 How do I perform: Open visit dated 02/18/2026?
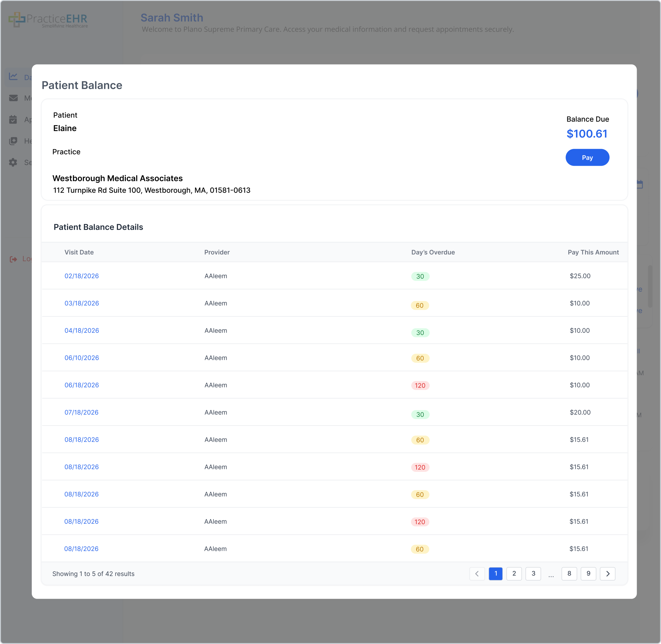coord(82,276)
